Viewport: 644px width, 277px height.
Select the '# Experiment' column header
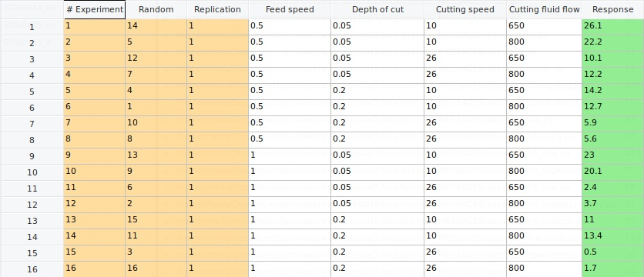pos(95,9)
